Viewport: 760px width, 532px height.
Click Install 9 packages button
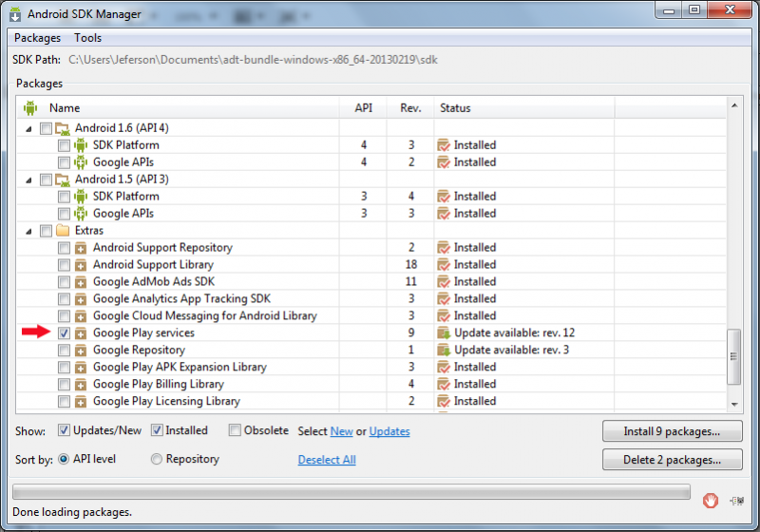(672, 430)
